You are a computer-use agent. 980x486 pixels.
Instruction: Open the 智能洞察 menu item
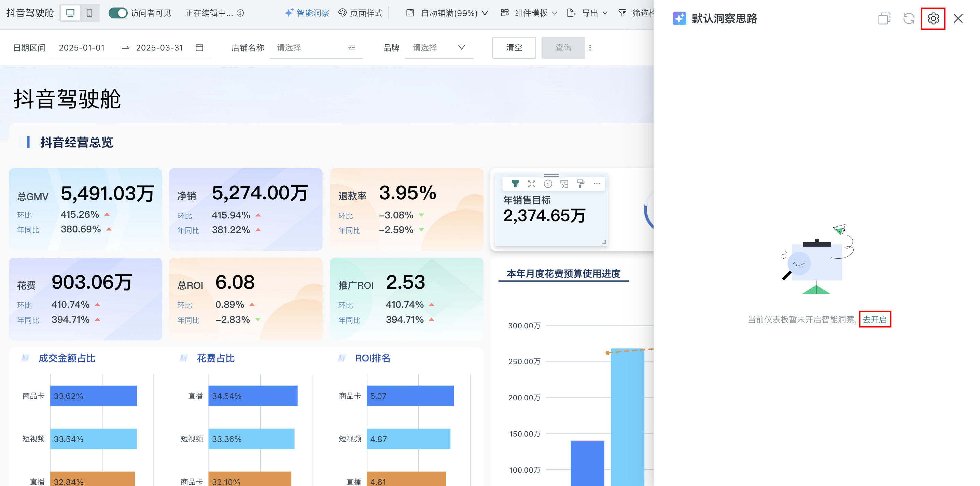click(x=307, y=13)
